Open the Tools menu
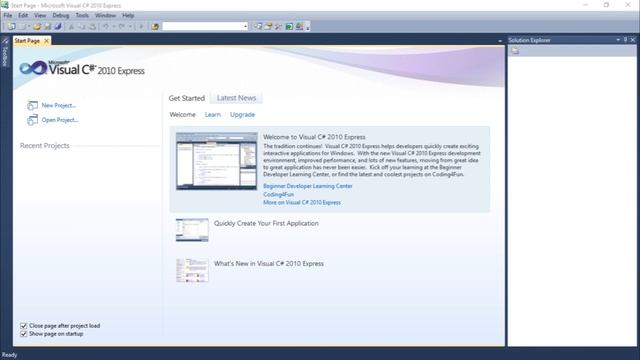 (82, 16)
